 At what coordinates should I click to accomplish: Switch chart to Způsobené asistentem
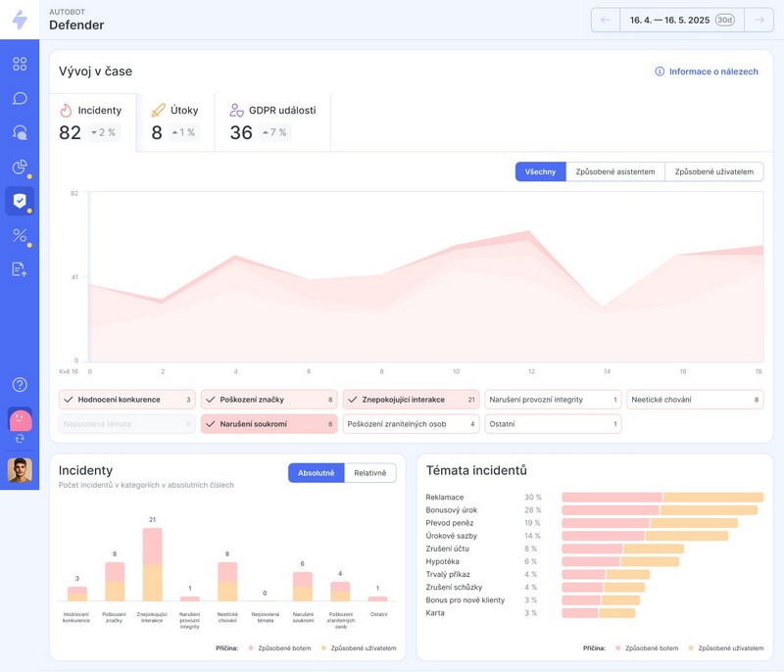615,171
